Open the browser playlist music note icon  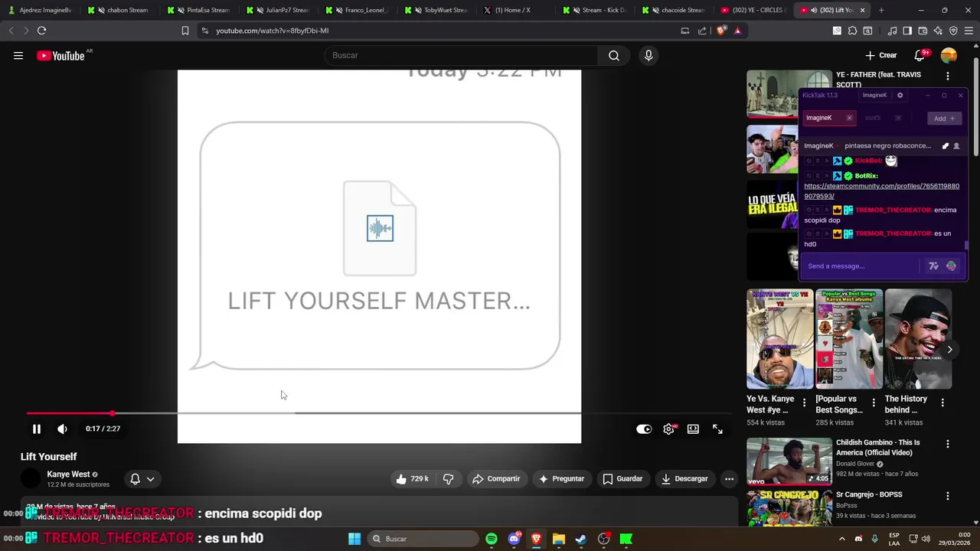[x=892, y=31]
